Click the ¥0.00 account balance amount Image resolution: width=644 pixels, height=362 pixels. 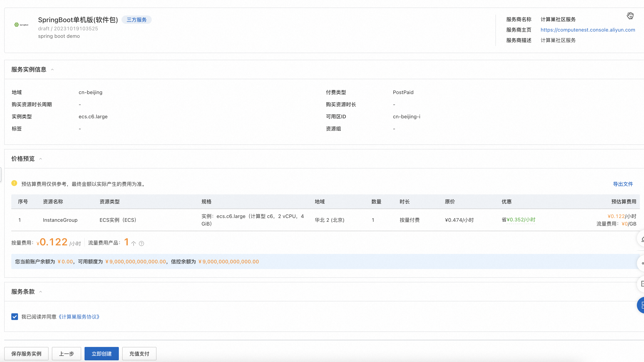tap(65, 262)
